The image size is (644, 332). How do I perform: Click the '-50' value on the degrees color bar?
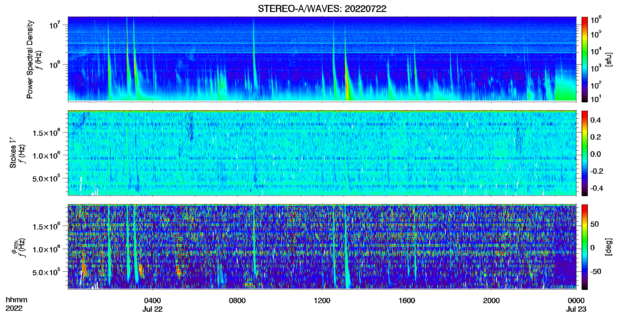(x=596, y=271)
